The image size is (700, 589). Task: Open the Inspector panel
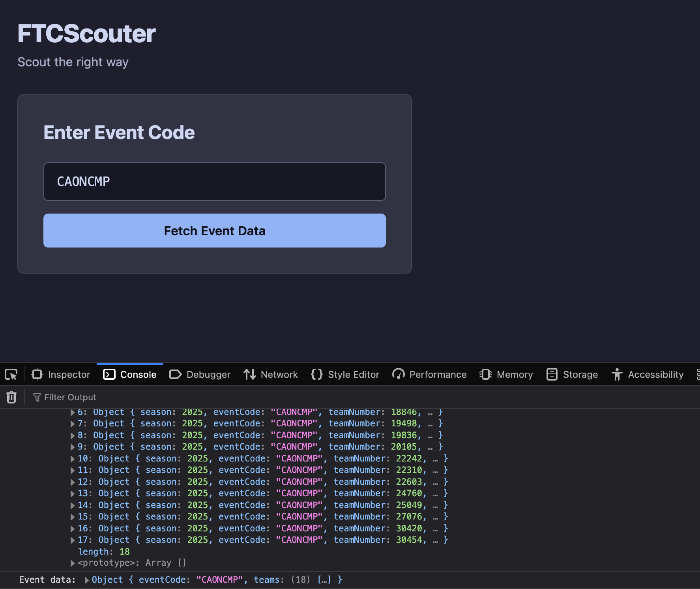pos(61,374)
